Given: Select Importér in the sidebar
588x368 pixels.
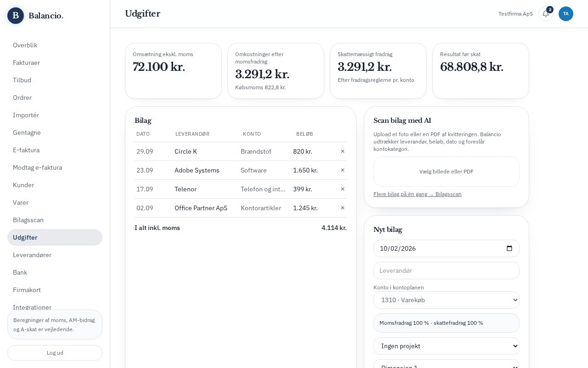Looking at the screenshot, I should point(55,115).
